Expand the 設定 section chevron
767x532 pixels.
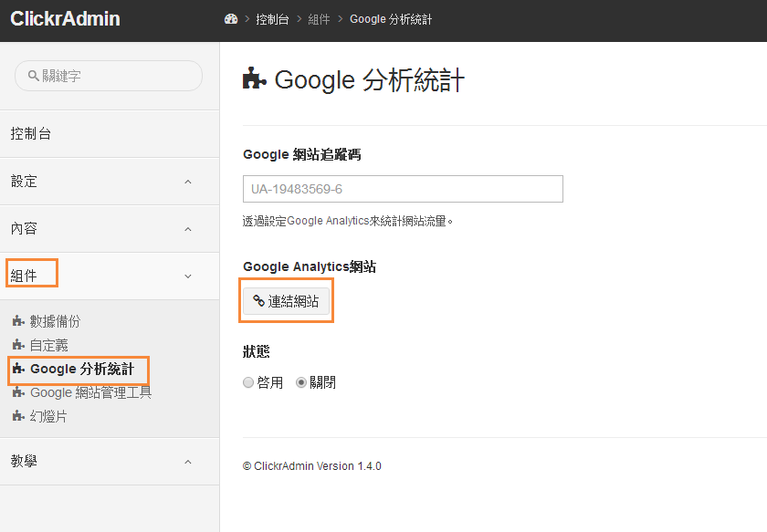click(188, 182)
